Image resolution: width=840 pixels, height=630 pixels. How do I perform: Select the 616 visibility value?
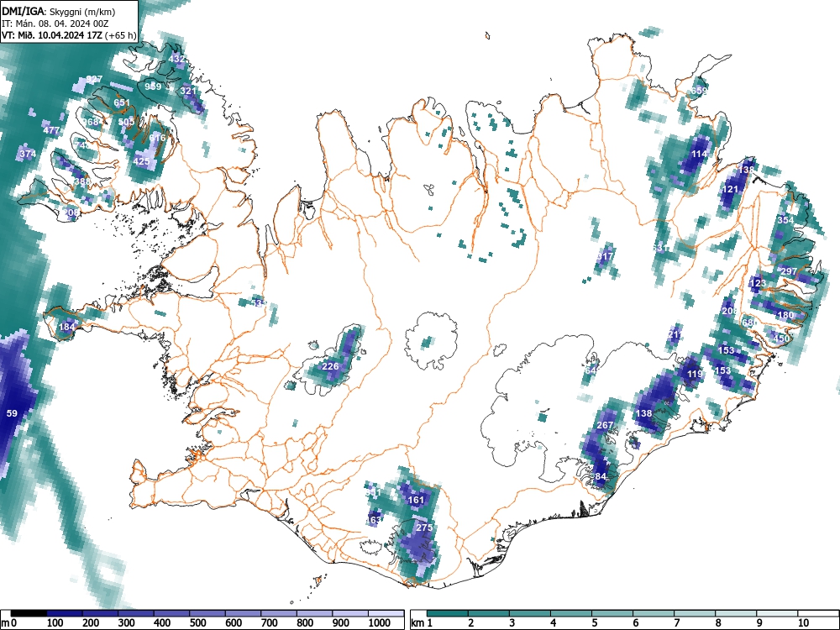(158, 138)
